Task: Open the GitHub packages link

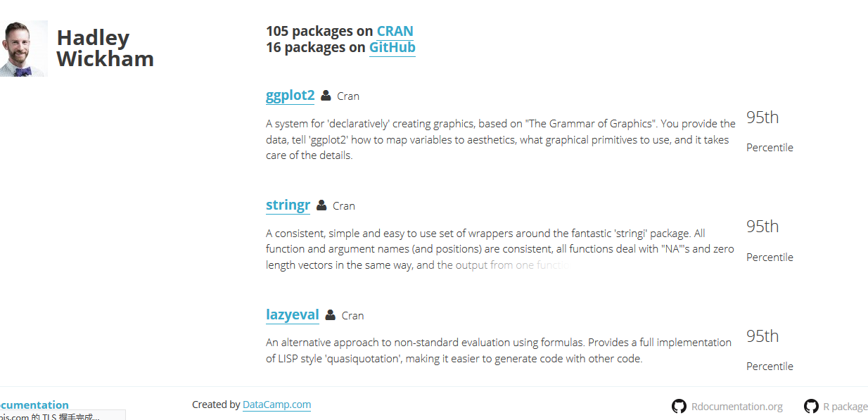Action: pos(392,48)
